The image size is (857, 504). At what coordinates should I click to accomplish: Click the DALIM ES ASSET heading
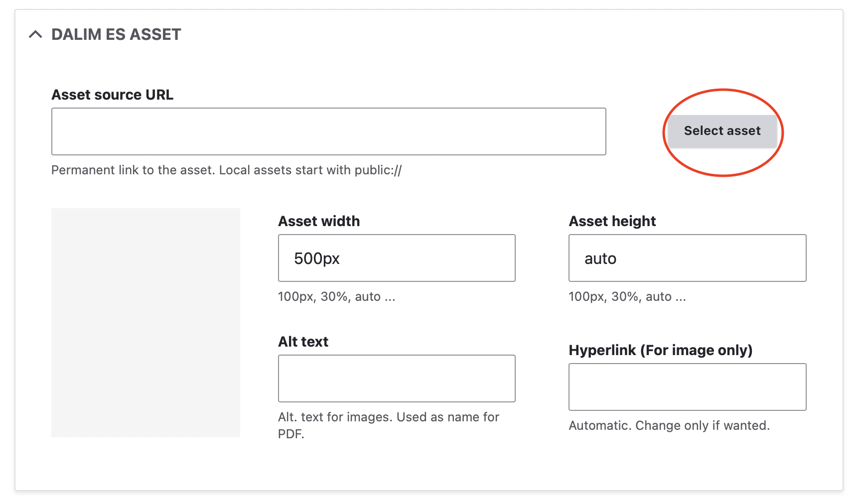116,34
